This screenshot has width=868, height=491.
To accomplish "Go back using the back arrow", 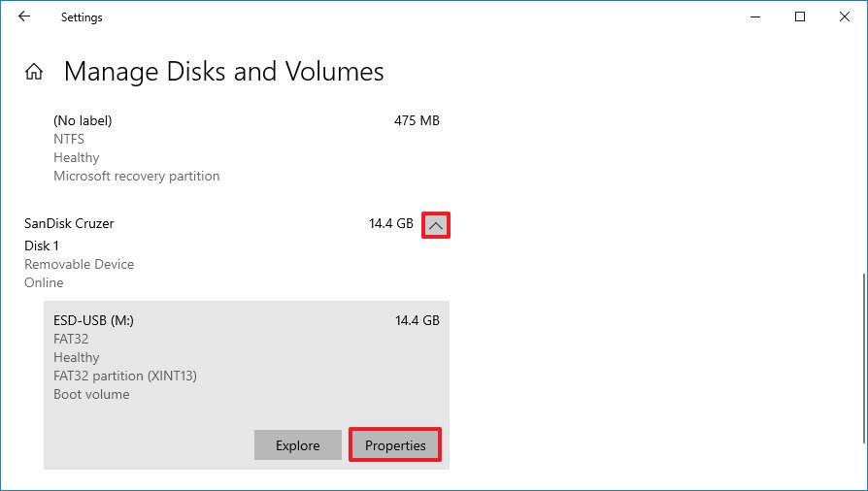I will (24, 16).
